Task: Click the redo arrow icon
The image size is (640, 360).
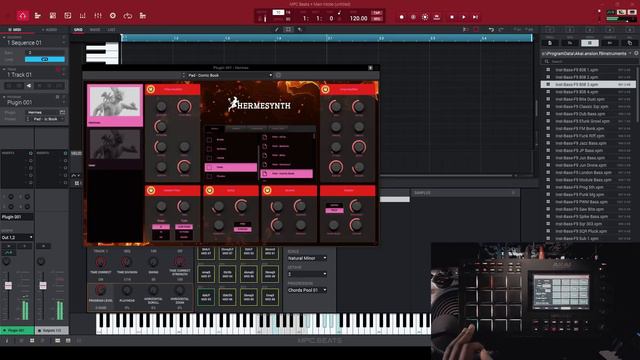Action: tap(501, 29)
